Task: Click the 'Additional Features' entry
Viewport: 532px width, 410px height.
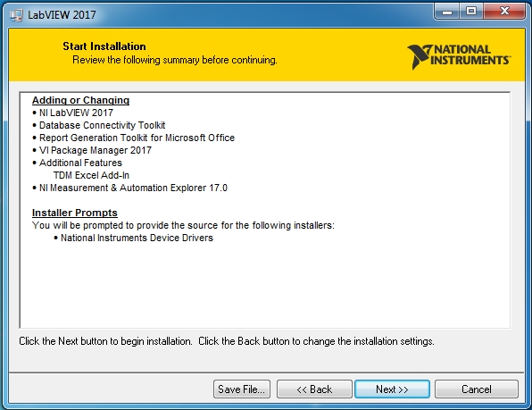Action: [80, 163]
